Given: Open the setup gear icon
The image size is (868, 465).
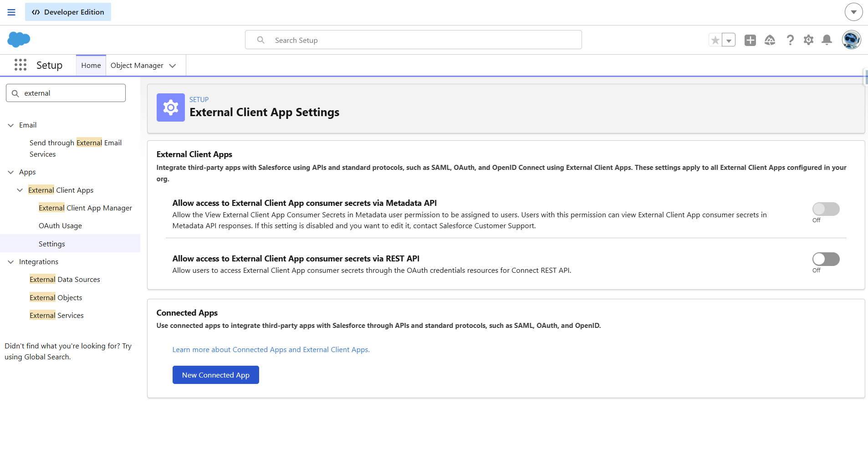Looking at the screenshot, I should 808,40.
